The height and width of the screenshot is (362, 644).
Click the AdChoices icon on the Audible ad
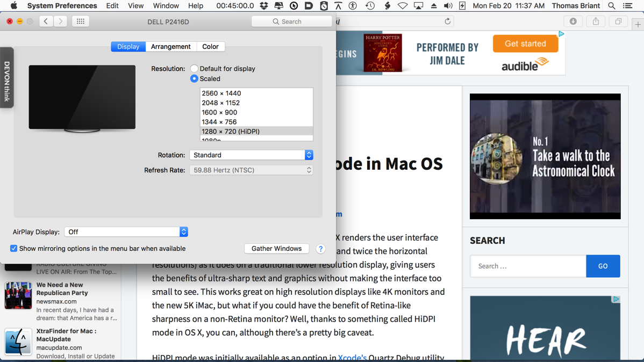point(561,34)
